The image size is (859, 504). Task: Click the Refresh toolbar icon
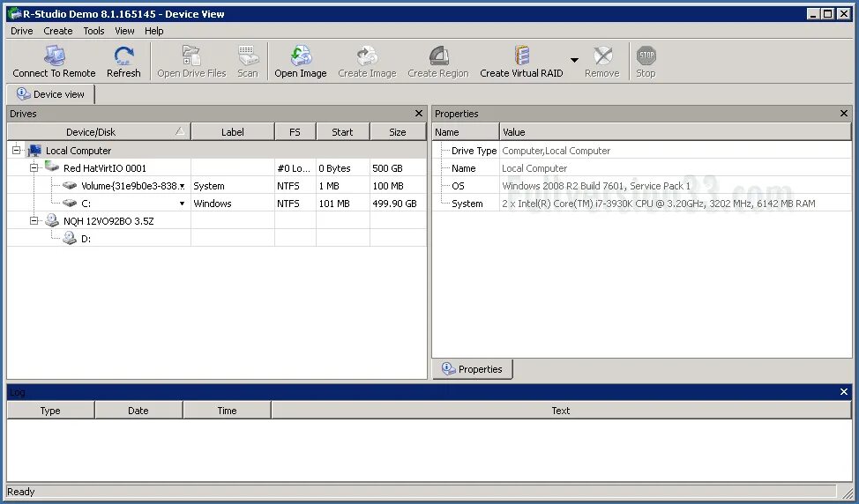click(x=123, y=56)
